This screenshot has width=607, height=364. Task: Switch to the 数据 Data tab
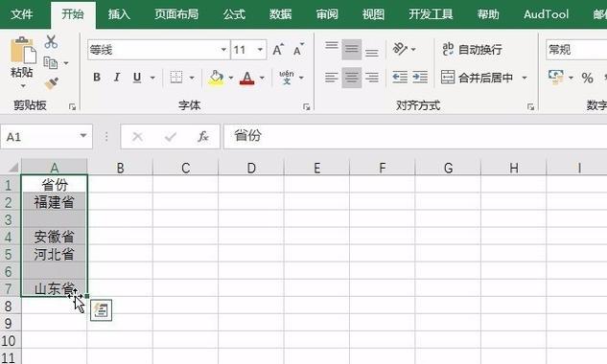[280, 14]
